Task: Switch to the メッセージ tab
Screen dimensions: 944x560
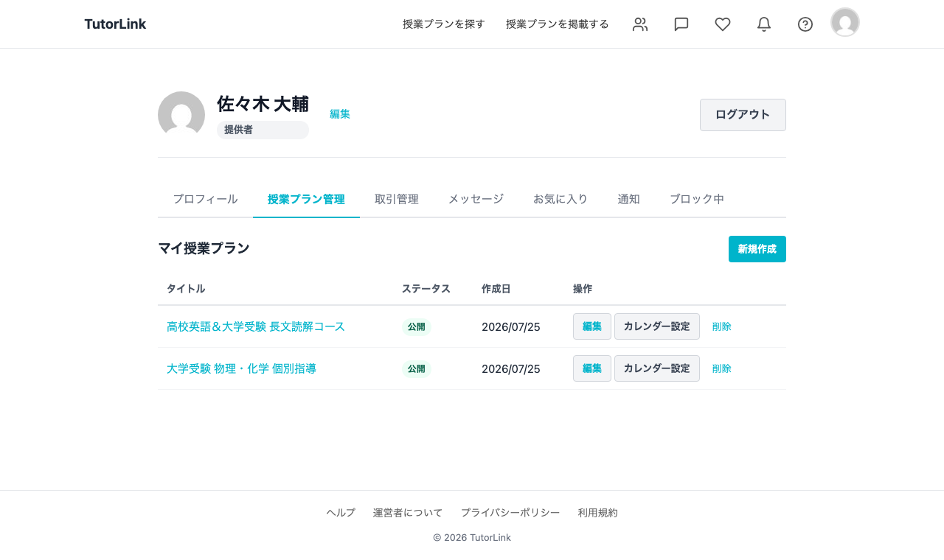Action: [476, 199]
